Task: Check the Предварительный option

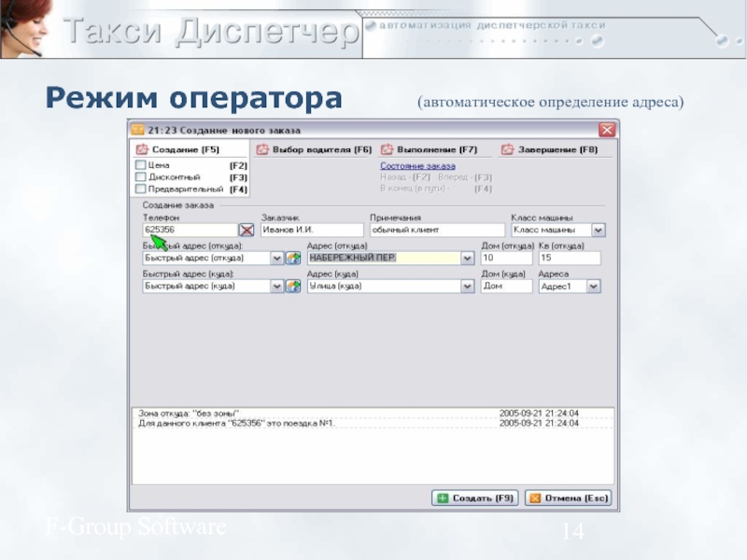Action: (141, 189)
